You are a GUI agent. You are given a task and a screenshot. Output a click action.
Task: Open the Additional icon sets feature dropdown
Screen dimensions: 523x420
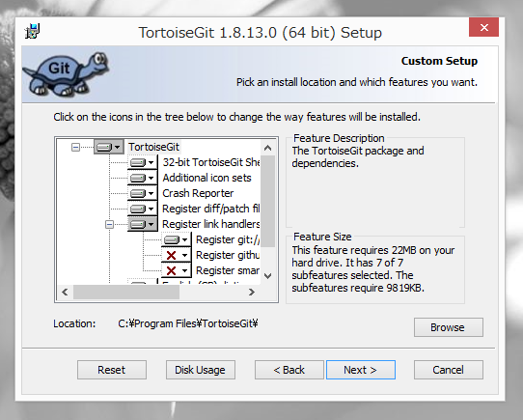(x=142, y=178)
